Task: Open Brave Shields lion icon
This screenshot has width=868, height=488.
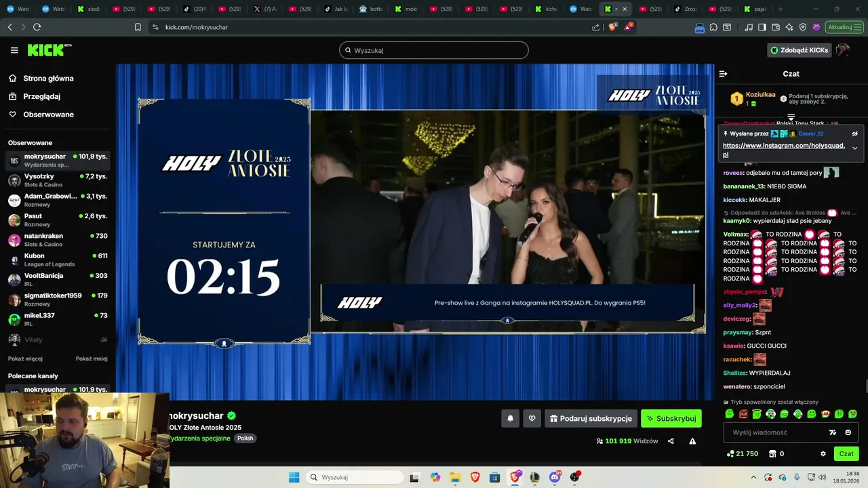Action: [612, 27]
